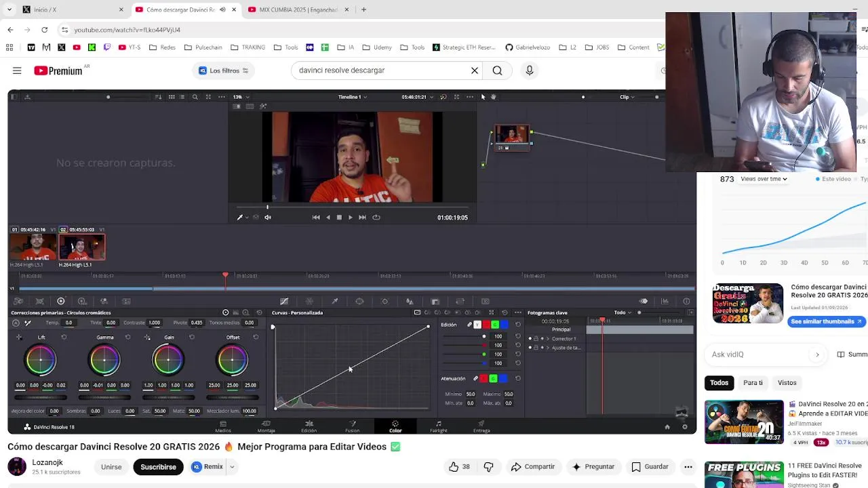Click the Lift color wheel
This screenshot has width=868, height=488.
[41, 360]
